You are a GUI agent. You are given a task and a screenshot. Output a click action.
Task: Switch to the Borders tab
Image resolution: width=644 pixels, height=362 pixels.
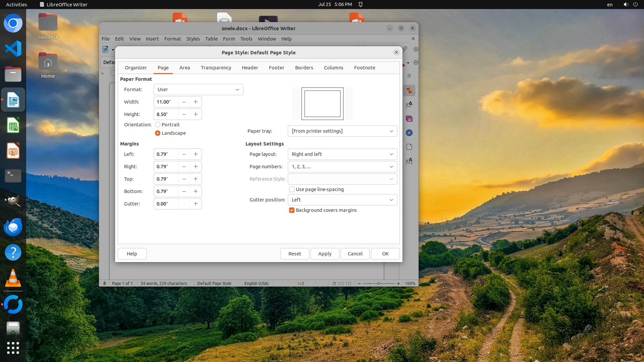pos(304,68)
